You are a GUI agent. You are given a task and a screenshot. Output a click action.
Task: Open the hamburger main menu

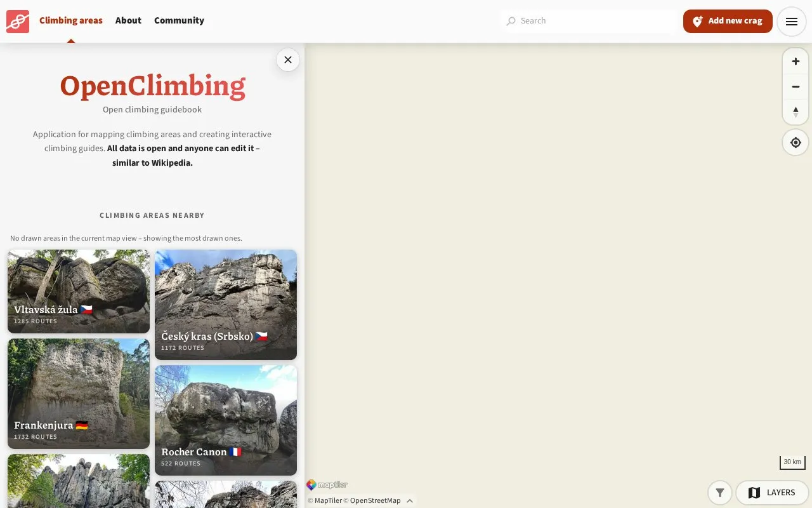791,22
